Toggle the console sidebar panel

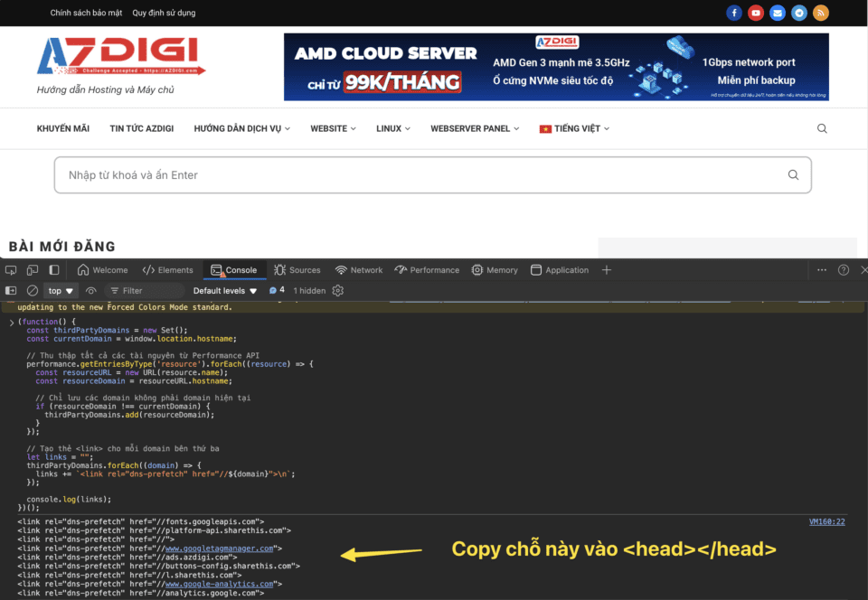[x=11, y=291]
